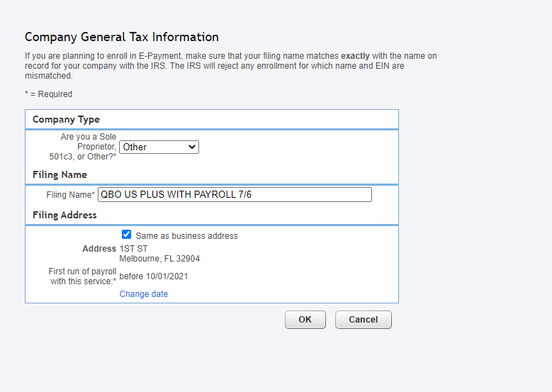Click the Company General Tax Information heading
The width and height of the screenshot is (552, 392).
click(122, 37)
